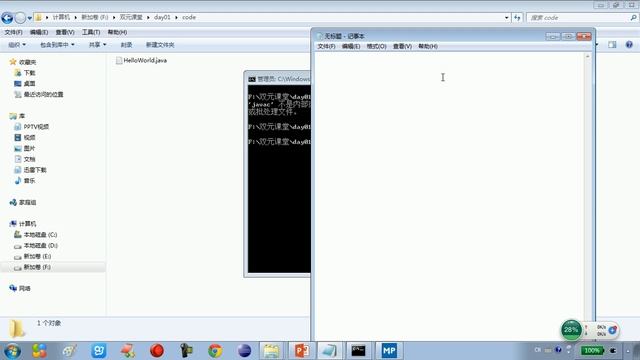
Task: Click the search magnifier icon
Action: tap(633, 18)
